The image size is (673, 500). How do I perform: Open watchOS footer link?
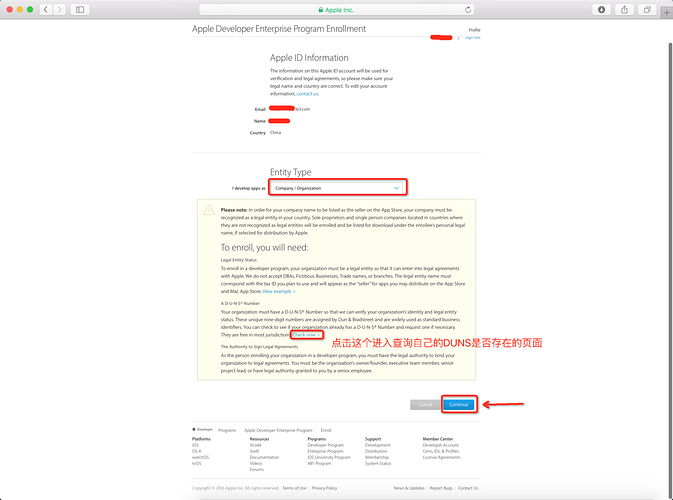[200, 457]
